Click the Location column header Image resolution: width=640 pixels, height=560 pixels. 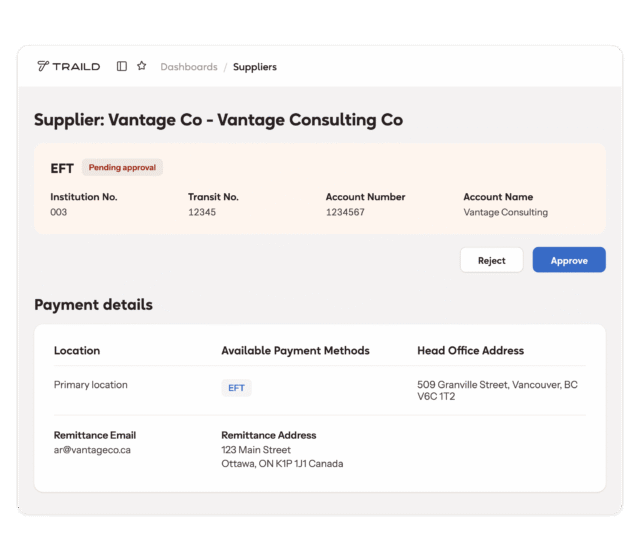(x=77, y=351)
